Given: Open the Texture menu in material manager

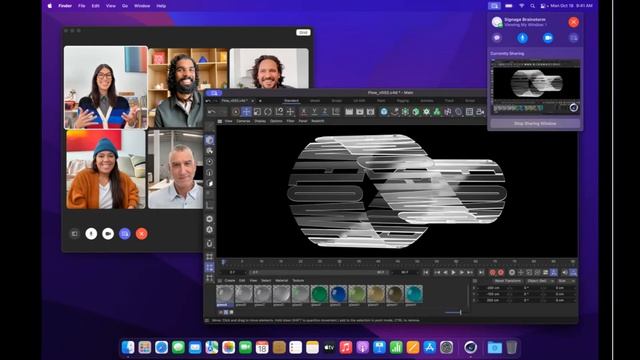Looking at the screenshot, I should point(298,281).
